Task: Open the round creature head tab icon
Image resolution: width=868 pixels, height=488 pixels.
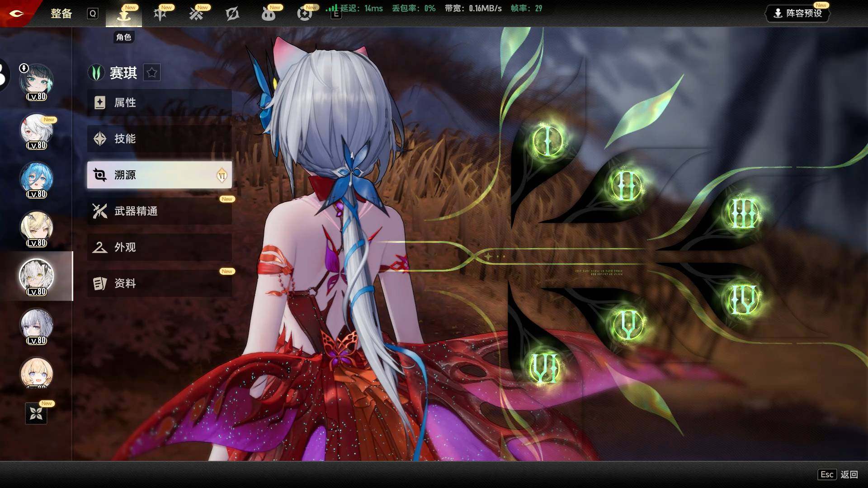Action: coord(269,14)
